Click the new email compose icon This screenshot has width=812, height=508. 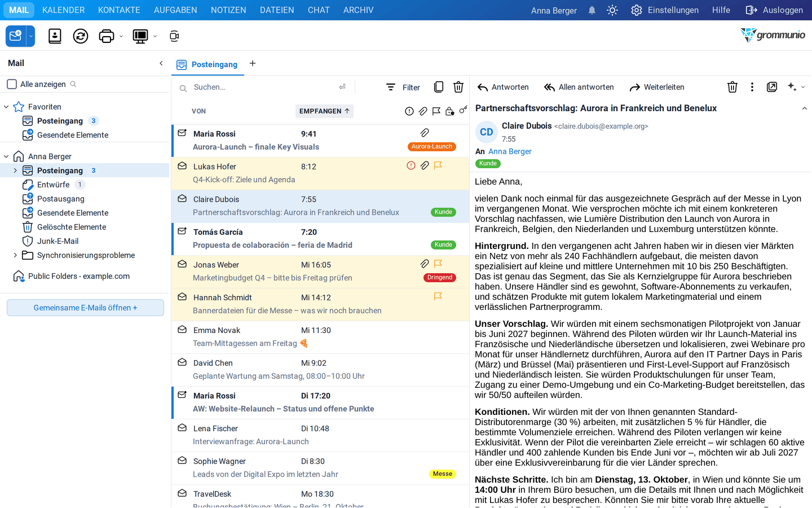[x=16, y=36]
